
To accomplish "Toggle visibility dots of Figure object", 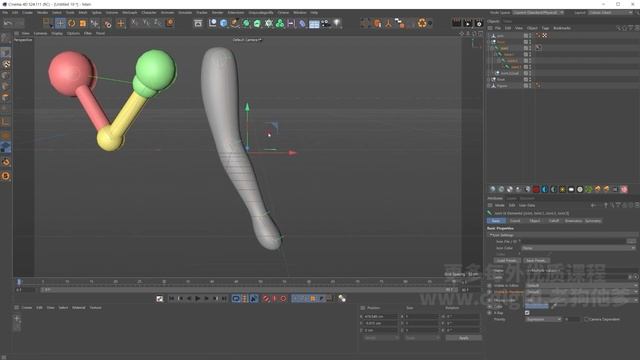I will (x=530, y=86).
